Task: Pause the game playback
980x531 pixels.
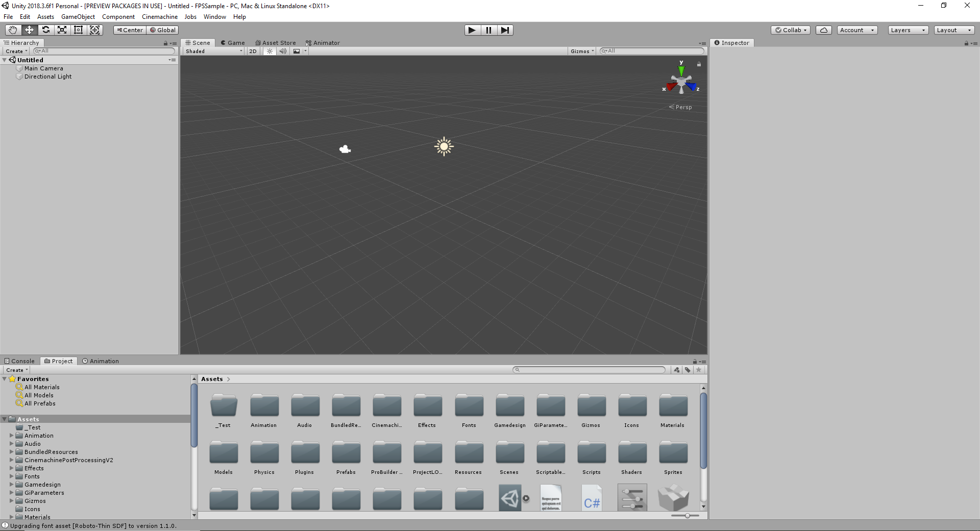Action: pos(488,30)
